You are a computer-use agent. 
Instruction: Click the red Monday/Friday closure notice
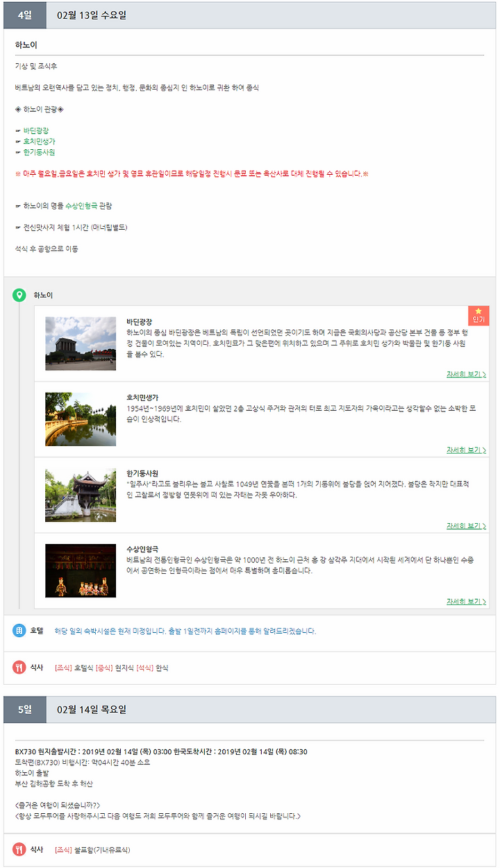192,173
